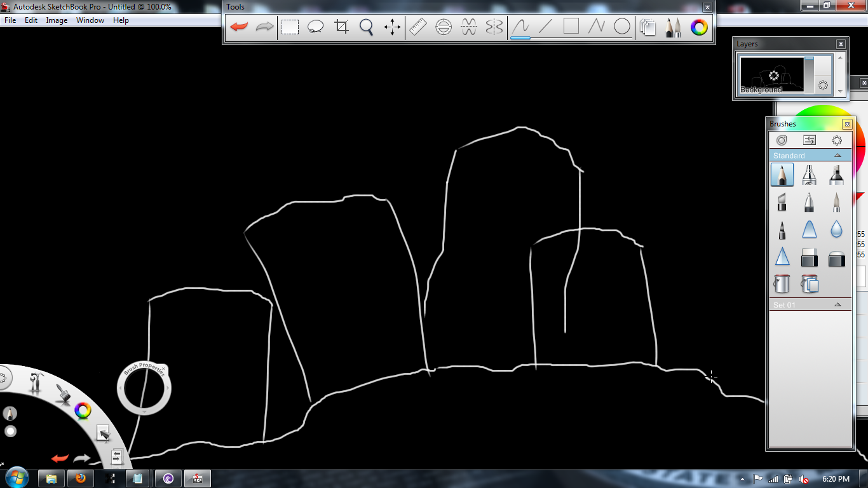868x488 pixels.
Task: Toggle the Layer editor from Tools bar
Action: pos(648,27)
